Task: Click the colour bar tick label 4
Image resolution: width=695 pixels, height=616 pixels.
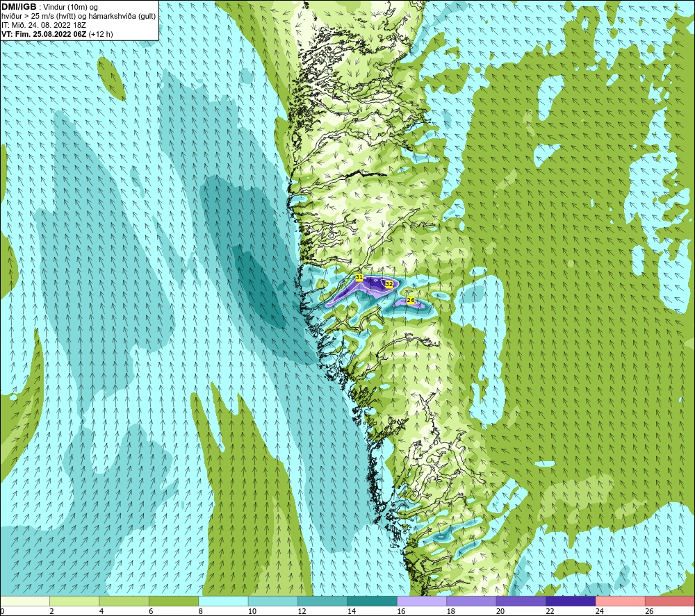Action: [101, 611]
